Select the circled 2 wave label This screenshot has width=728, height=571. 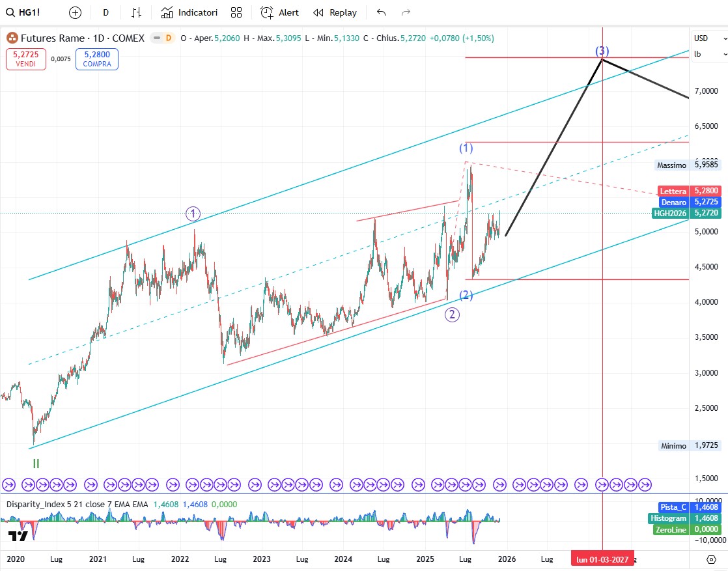[x=452, y=314]
